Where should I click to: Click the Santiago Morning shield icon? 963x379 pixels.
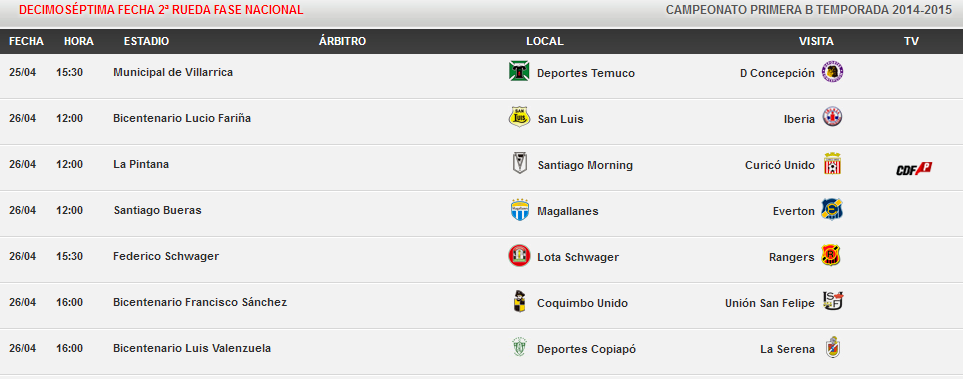coord(520,163)
